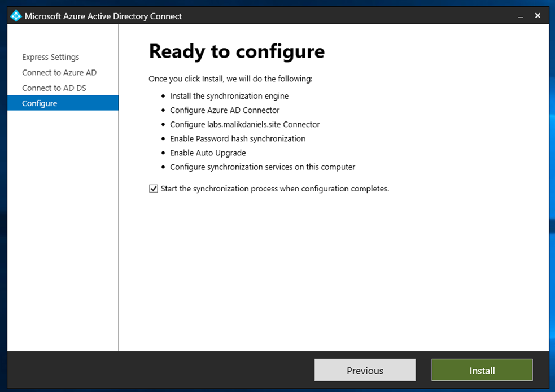
Task: Click 'Configure labs.malikdaniels.site Connector' text
Action: tap(245, 124)
